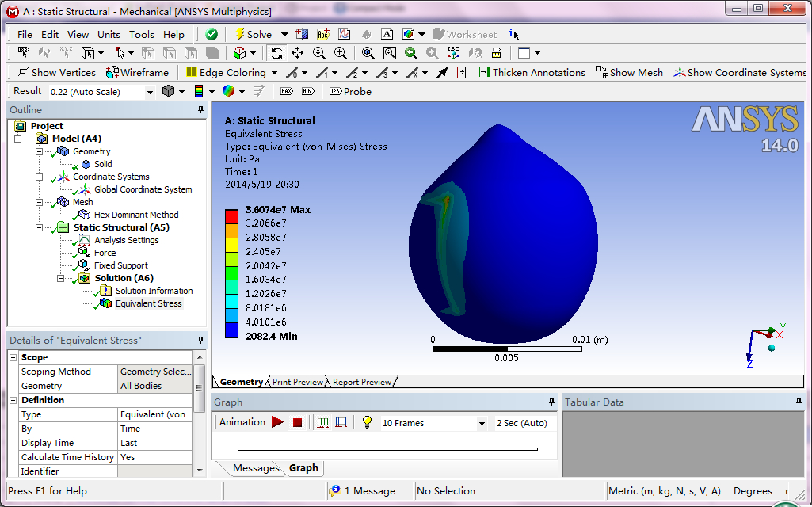The height and width of the screenshot is (507, 812).
Task: Pin the Outline panel
Action: pyautogui.click(x=200, y=110)
